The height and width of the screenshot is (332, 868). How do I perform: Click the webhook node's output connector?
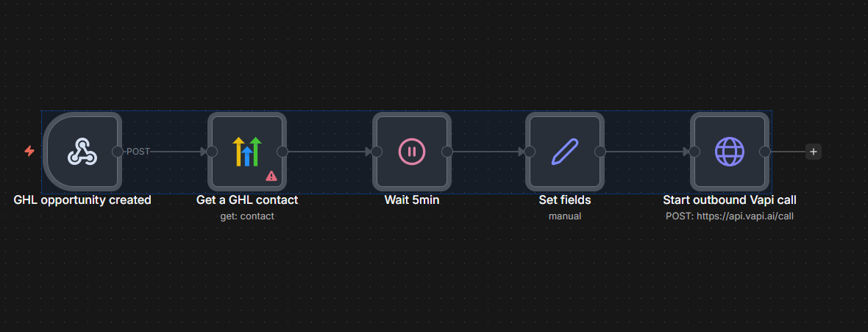[x=118, y=152]
